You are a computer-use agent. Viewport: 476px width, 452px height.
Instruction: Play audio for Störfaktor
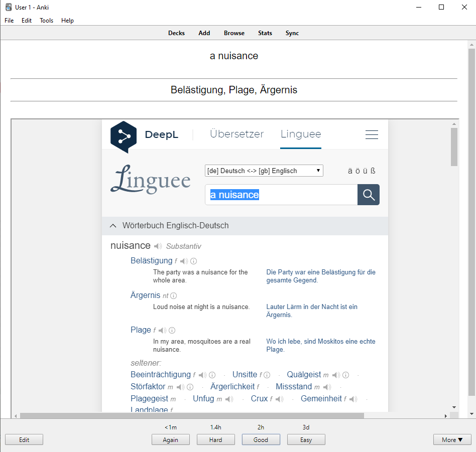pyautogui.click(x=180, y=387)
